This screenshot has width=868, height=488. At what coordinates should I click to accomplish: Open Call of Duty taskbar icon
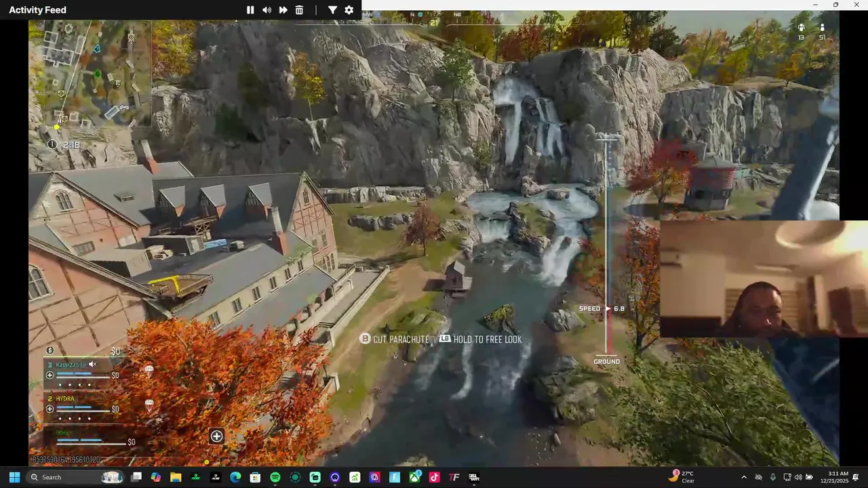[474, 477]
